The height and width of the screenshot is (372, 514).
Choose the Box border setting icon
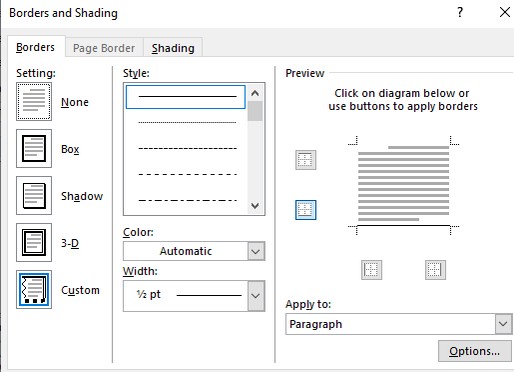(34, 149)
